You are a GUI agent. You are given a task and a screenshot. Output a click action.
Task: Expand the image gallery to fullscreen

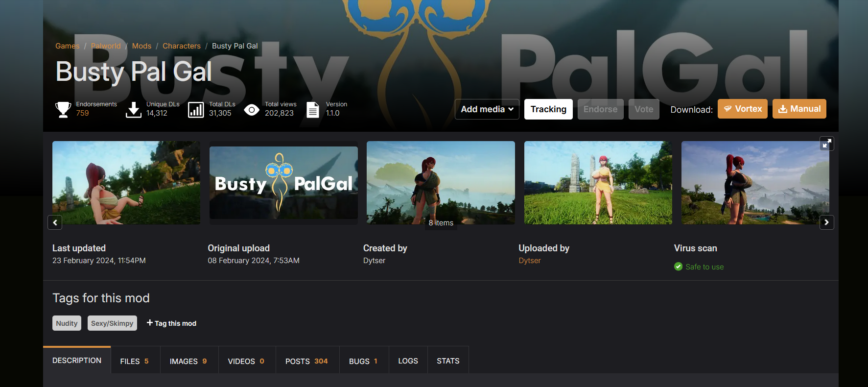pyautogui.click(x=827, y=144)
